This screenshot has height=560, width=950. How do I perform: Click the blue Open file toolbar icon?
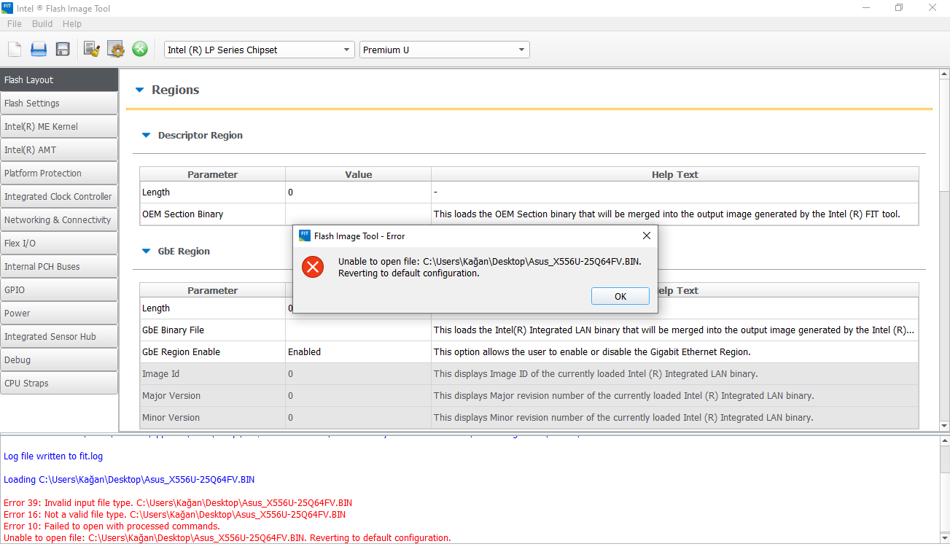(39, 50)
